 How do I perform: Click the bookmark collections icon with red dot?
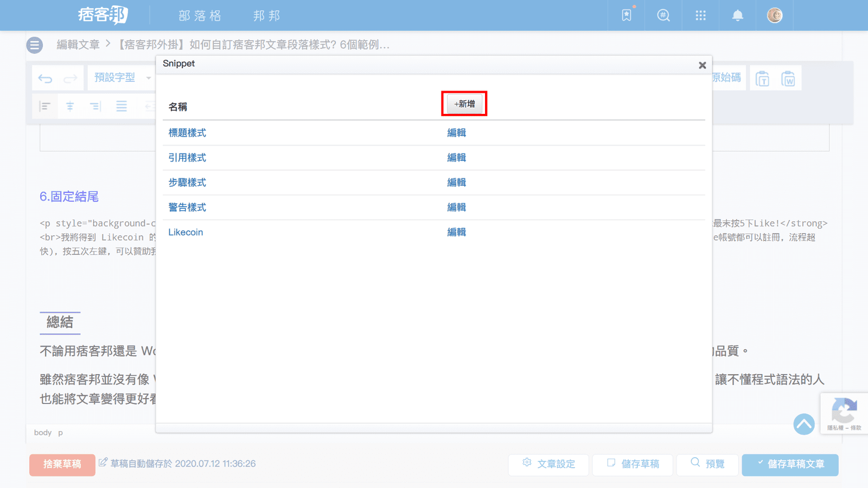click(x=626, y=15)
